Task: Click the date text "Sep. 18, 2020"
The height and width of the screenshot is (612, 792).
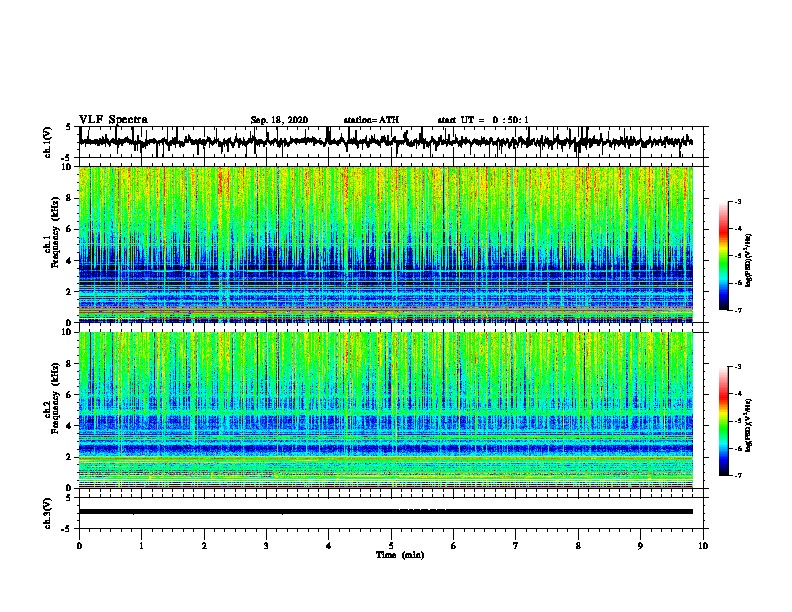Action: coord(279,120)
